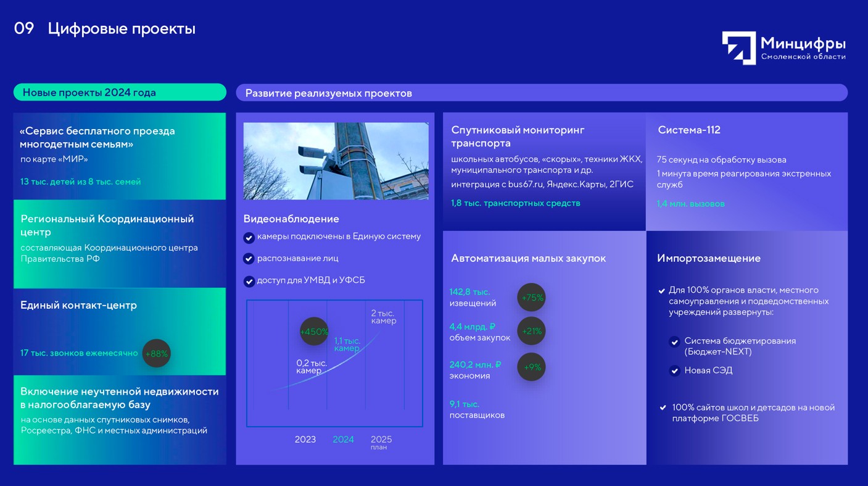Click the 0,2 тыс. камер chart value

click(x=312, y=367)
